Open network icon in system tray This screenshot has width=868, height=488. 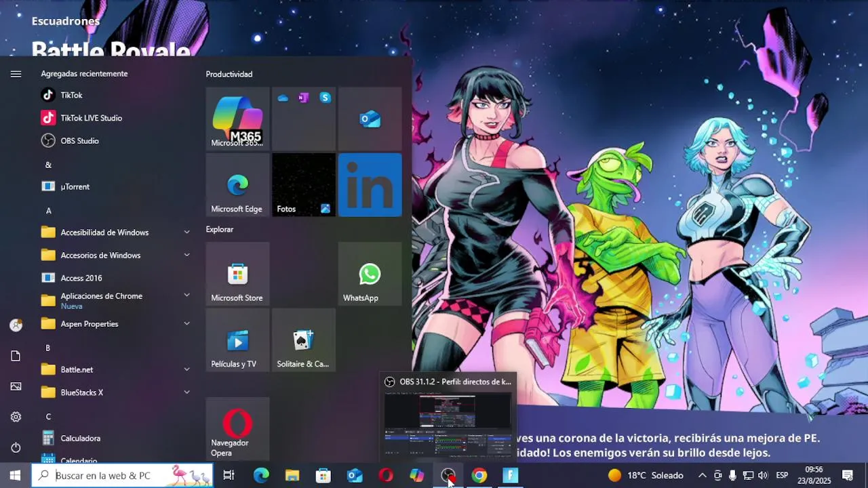[748, 476]
